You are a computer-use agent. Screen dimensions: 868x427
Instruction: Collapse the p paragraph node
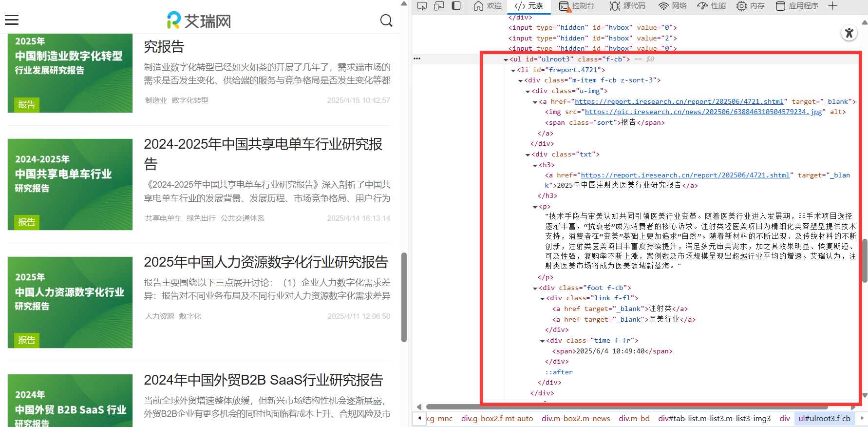pyautogui.click(x=535, y=207)
